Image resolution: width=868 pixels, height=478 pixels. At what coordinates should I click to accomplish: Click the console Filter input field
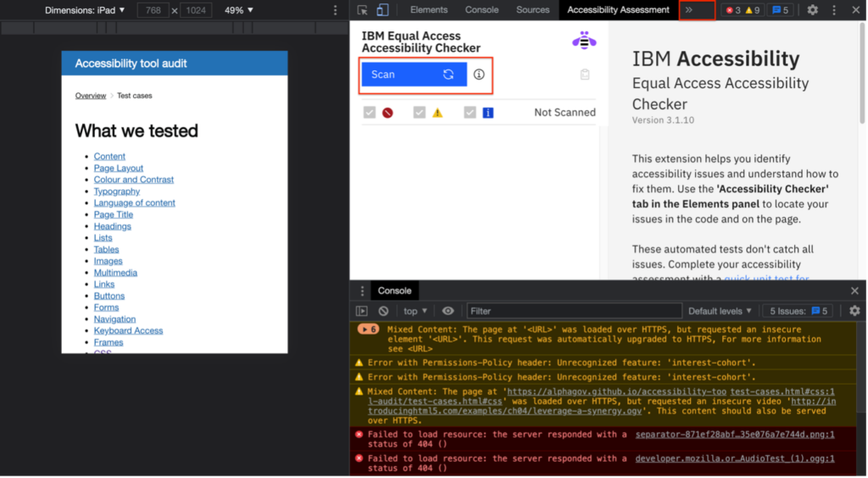[x=574, y=312]
